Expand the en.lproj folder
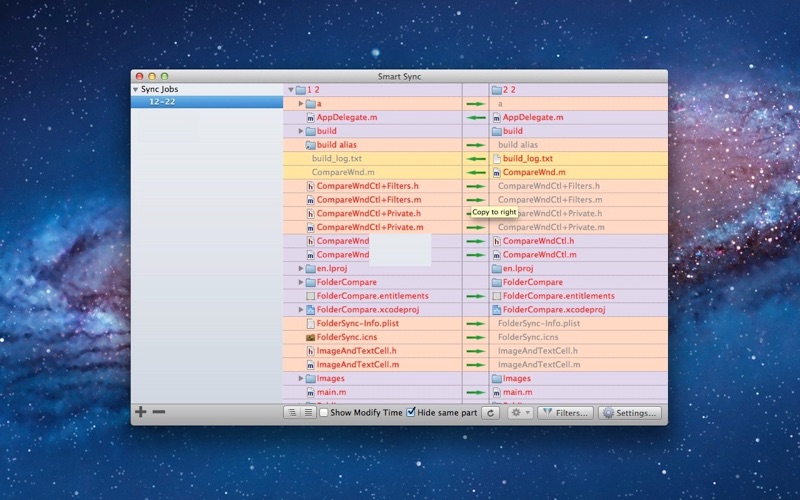This screenshot has width=800, height=500. point(301,269)
